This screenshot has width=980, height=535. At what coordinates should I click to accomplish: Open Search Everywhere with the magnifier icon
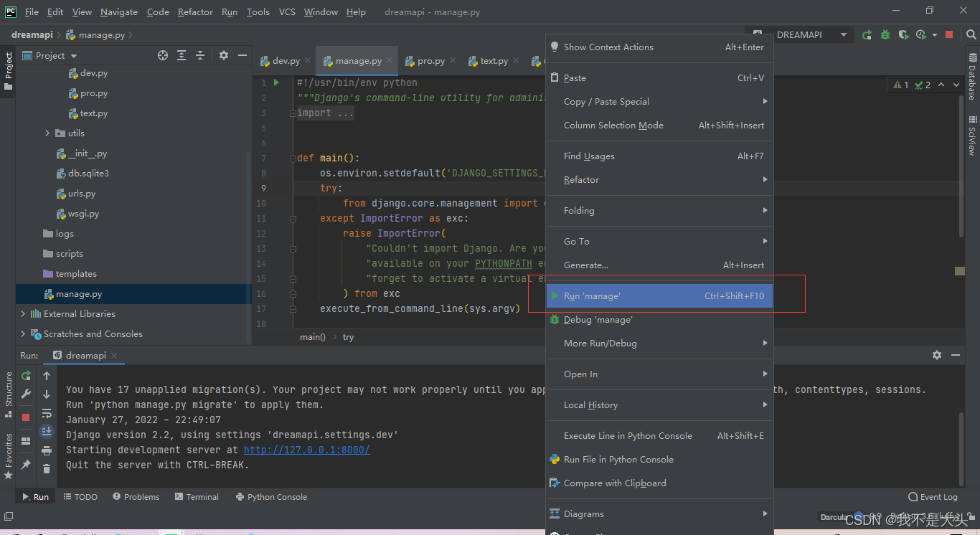coord(971,34)
